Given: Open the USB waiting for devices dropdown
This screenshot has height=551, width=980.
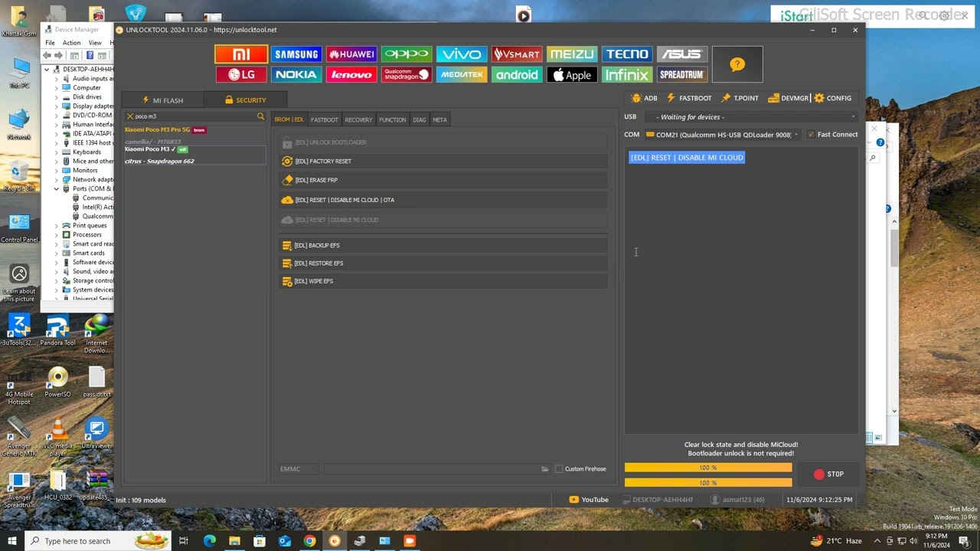Looking at the screenshot, I should [751, 117].
